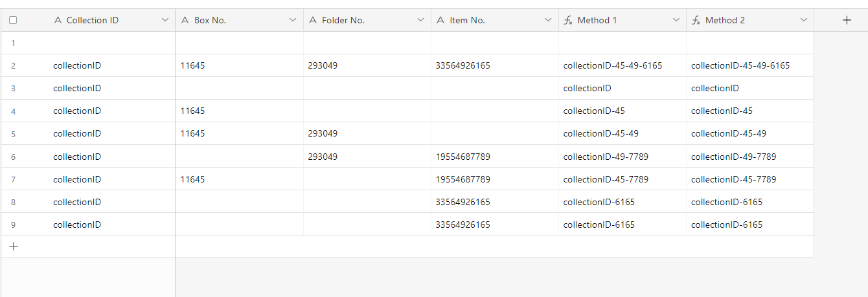Select the Collection ID column header
The image size is (868, 297).
tap(93, 20)
